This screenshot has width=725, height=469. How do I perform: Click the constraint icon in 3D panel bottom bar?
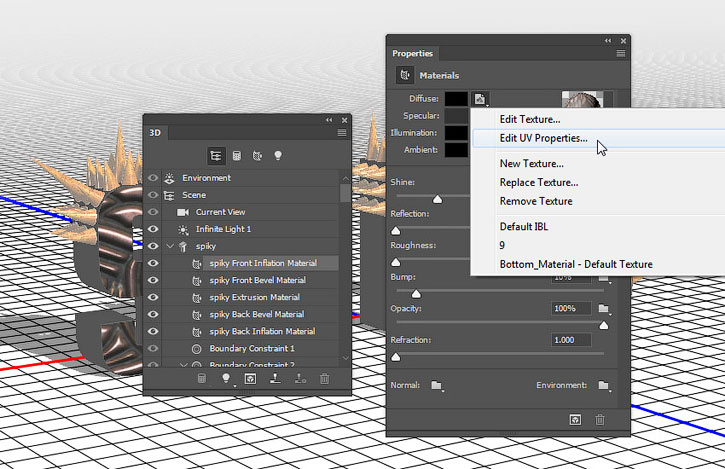(300, 379)
